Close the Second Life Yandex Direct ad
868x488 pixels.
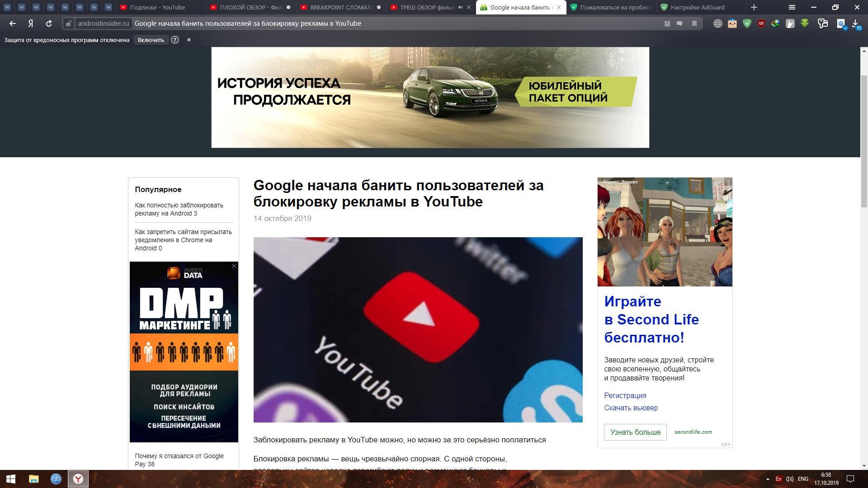pyautogui.click(x=728, y=182)
